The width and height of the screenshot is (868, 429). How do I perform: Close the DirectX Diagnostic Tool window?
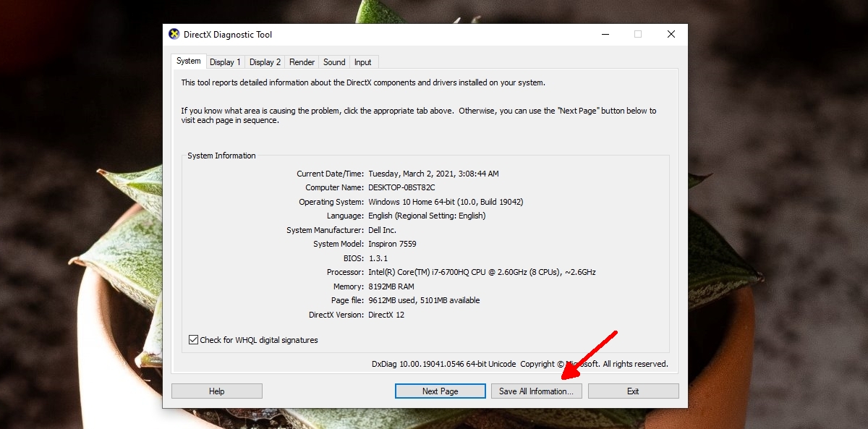[x=671, y=34]
